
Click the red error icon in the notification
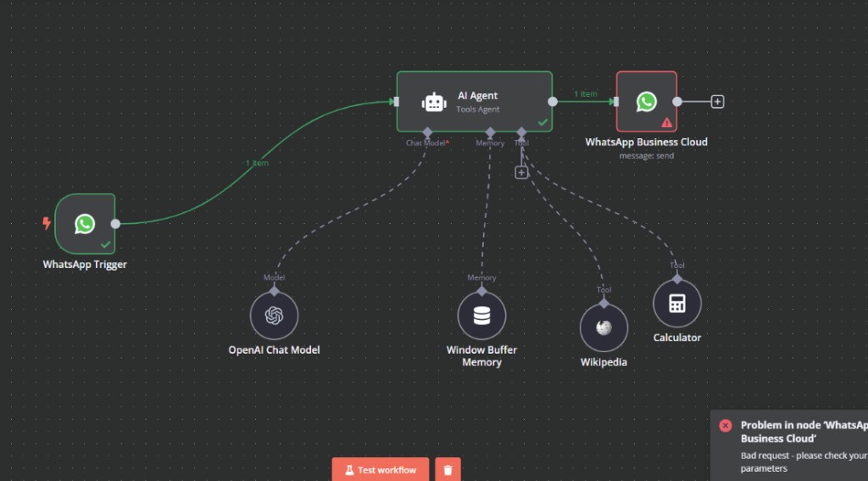click(x=726, y=426)
